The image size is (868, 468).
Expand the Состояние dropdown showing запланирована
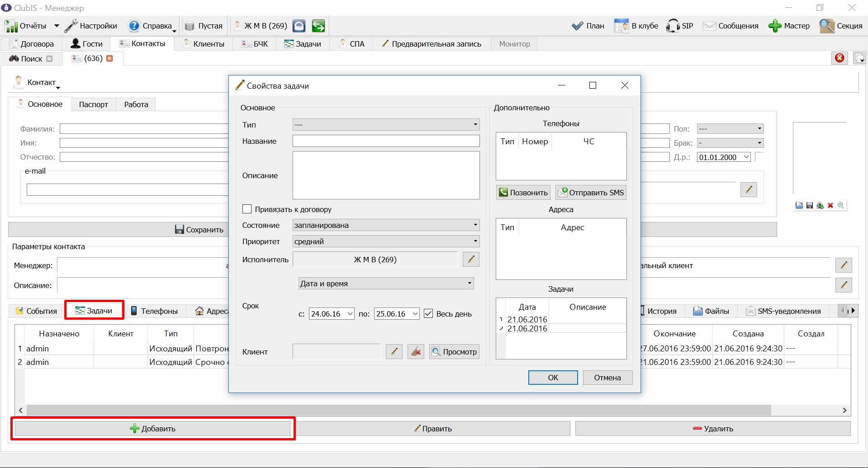click(x=386, y=225)
